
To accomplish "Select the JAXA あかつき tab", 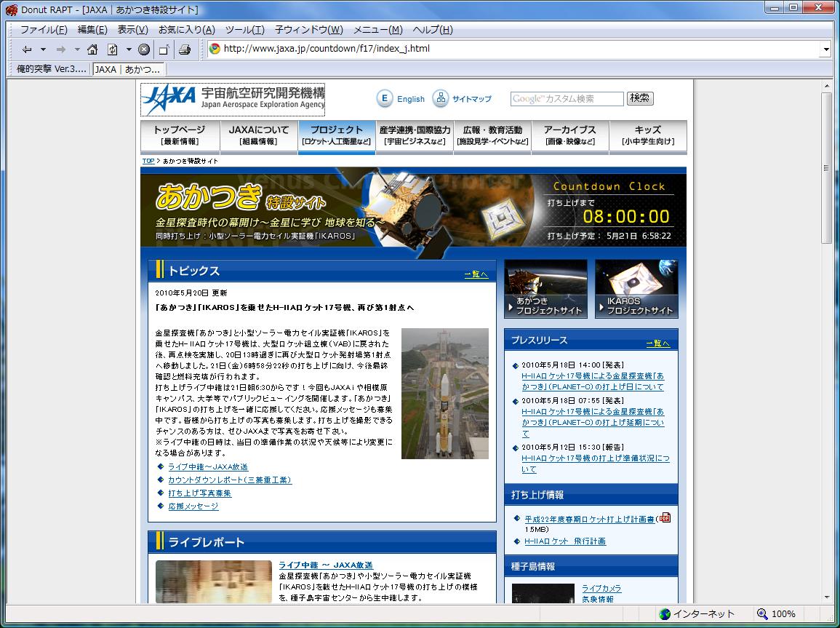I will (127, 69).
